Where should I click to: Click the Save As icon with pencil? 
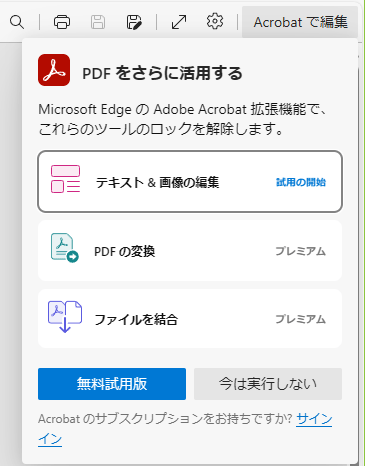(x=134, y=22)
